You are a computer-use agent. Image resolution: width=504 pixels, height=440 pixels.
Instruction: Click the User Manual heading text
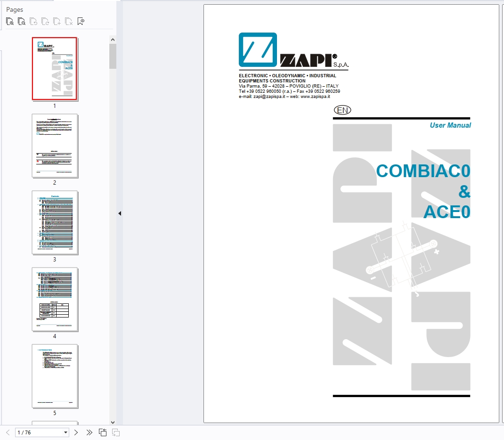point(450,125)
